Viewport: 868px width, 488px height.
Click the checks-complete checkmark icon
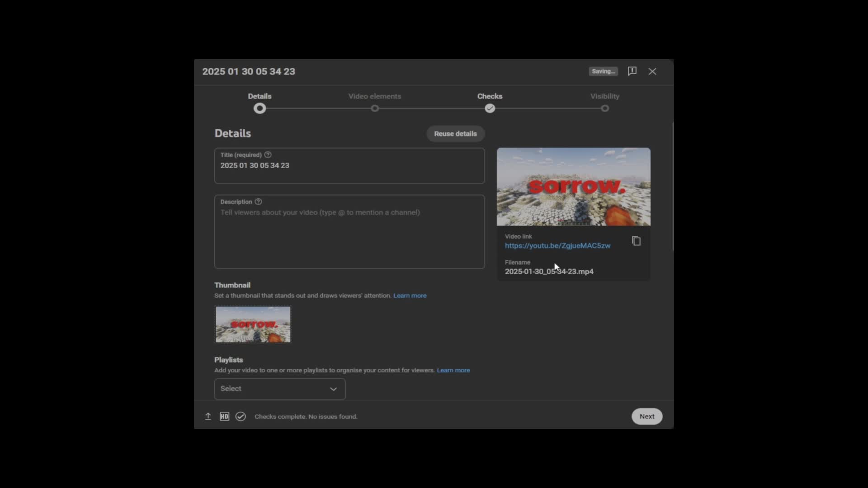(241, 416)
